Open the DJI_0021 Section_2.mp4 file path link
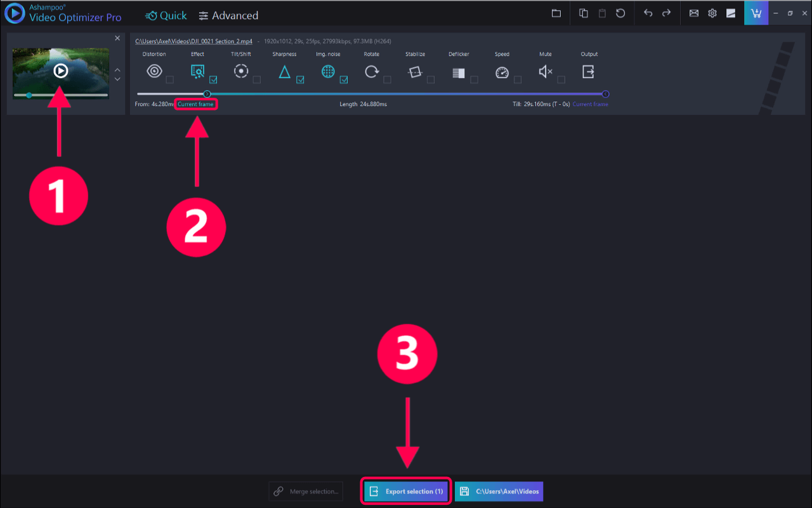The width and height of the screenshot is (812, 508). point(193,41)
